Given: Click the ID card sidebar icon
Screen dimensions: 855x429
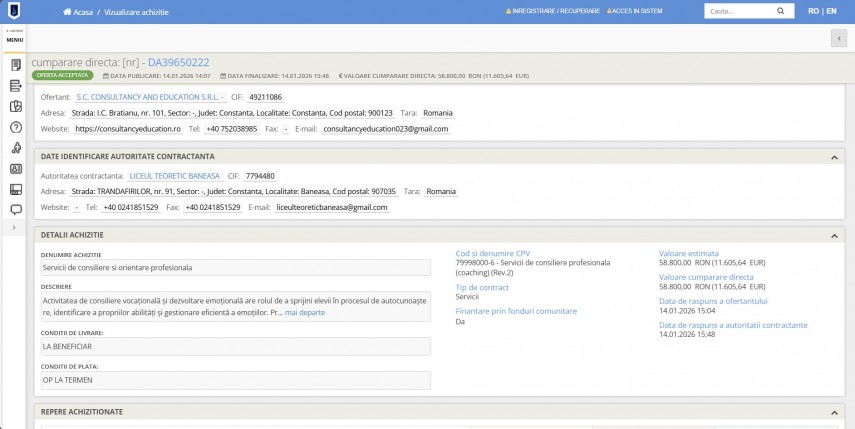Looking at the screenshot, I should tap(15, 169).
